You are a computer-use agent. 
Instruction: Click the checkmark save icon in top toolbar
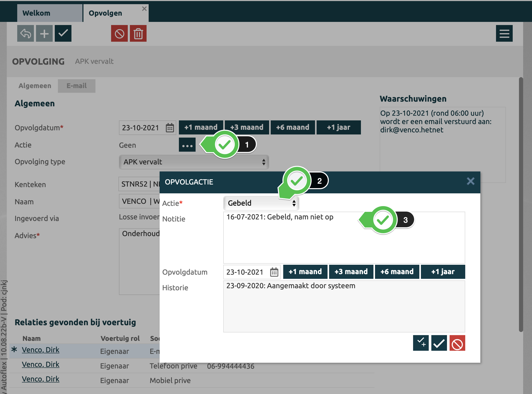point(63,33)
